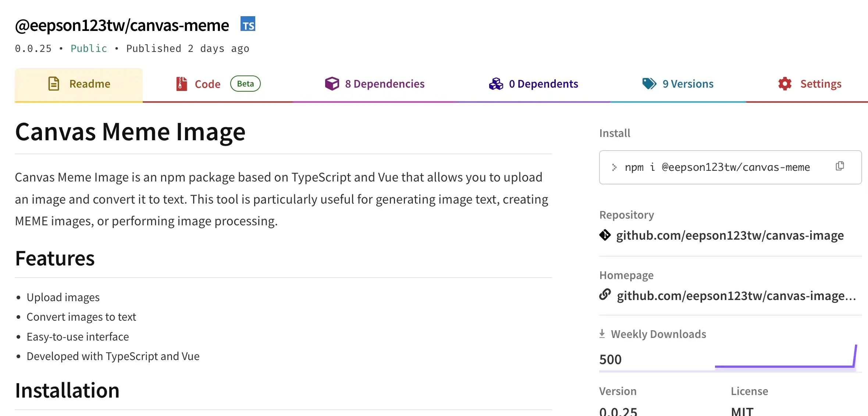
Task: Click the License label in sidebar
Action: [x=749, y=391]
